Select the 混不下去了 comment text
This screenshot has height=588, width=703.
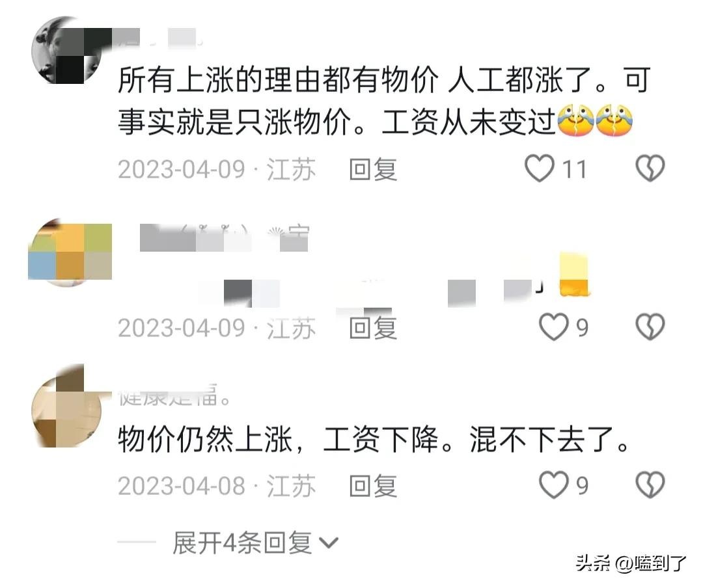(374, 439)
